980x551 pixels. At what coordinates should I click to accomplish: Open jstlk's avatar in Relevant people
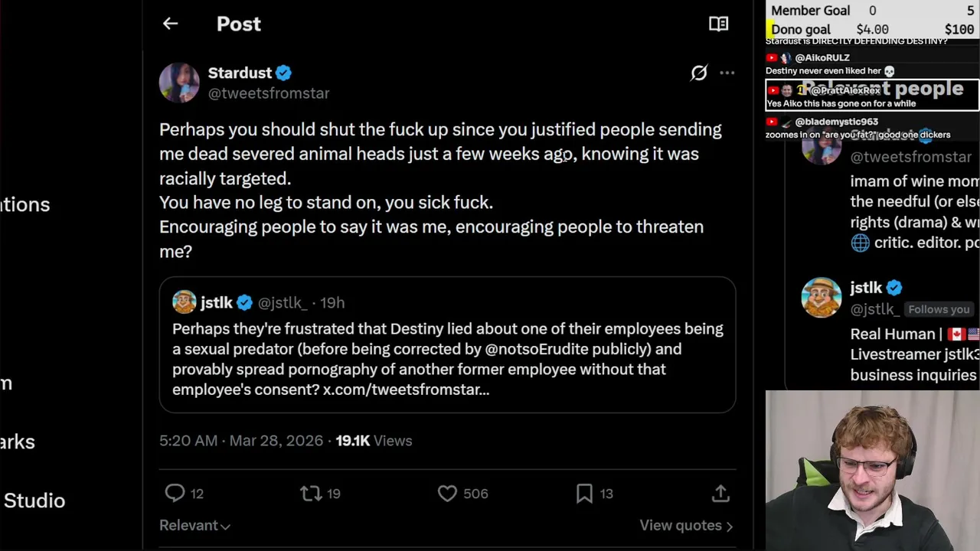click(x=821, y=297)
